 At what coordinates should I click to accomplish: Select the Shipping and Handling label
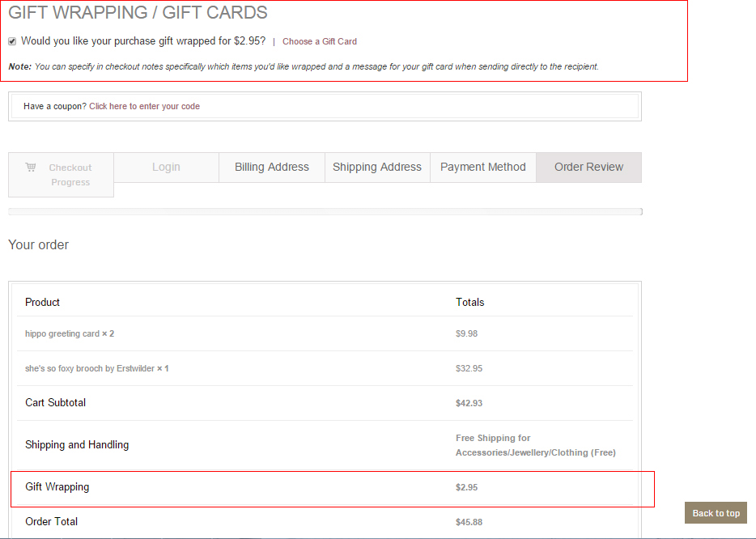(x=77, y=444)
